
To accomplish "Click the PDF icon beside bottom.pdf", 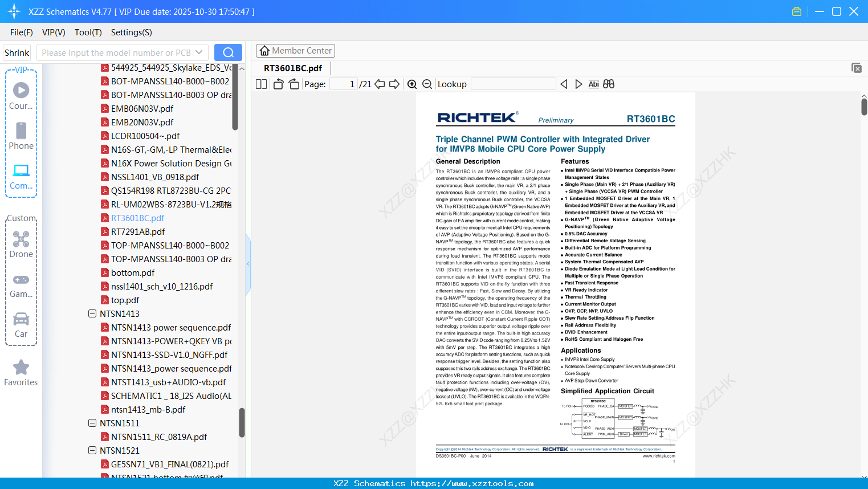I will point(105,272).
